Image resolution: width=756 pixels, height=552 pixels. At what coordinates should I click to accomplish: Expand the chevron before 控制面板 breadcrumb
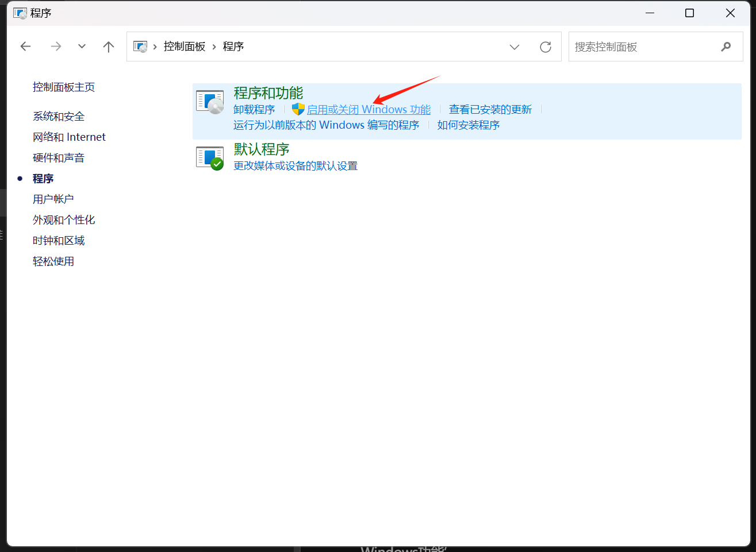tap(155, 47)
